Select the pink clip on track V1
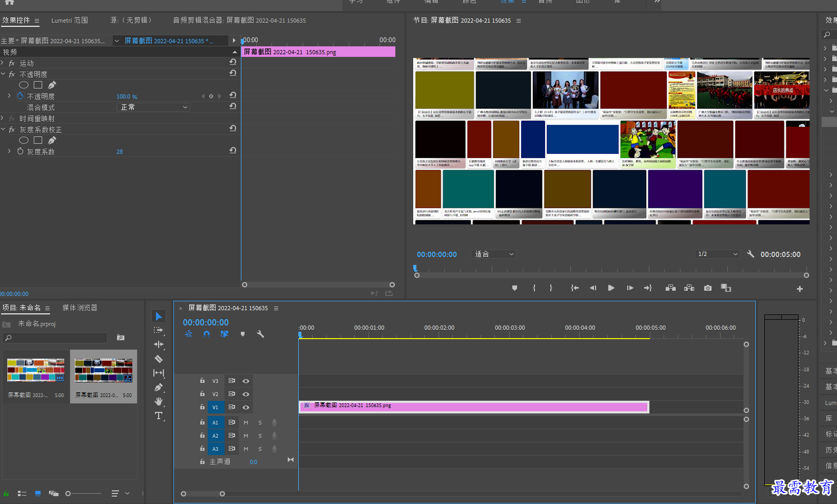 click(474, 407)
